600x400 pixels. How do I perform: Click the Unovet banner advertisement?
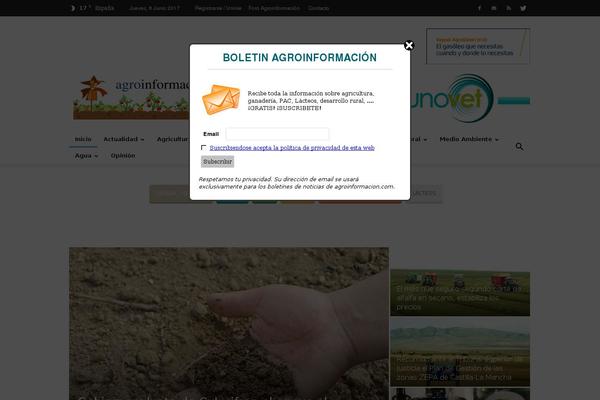(470, 99)
